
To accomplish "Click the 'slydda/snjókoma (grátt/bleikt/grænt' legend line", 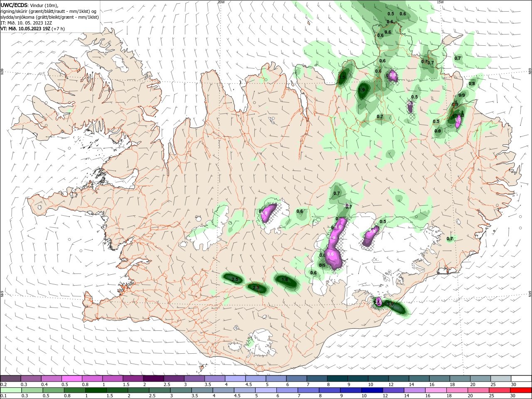I will tap(49, 17).
